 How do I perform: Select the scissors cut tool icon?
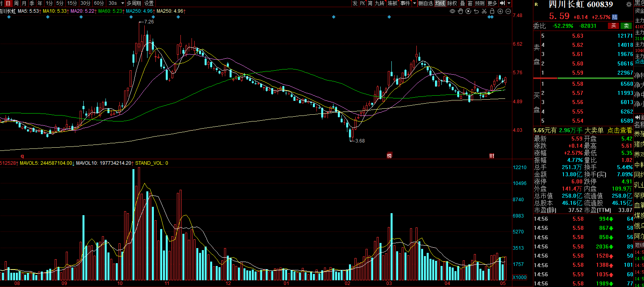point(484,11)
